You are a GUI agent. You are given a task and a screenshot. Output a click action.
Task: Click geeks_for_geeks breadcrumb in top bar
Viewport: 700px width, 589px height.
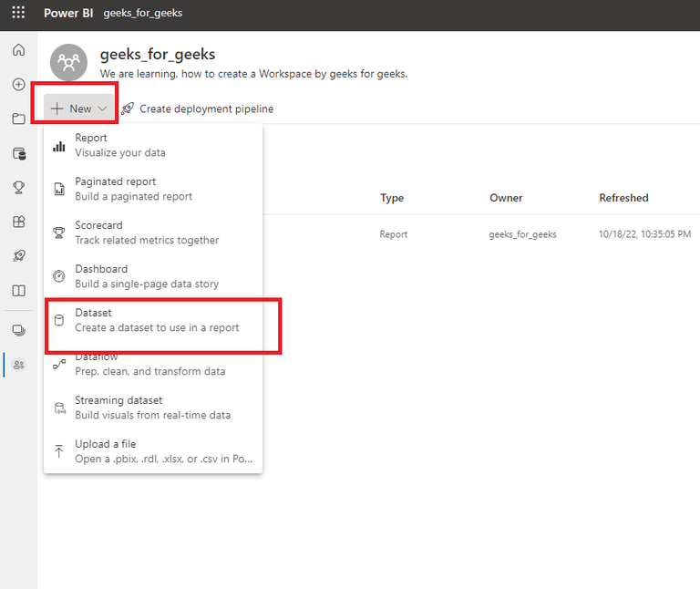click(x=143, y=13)
